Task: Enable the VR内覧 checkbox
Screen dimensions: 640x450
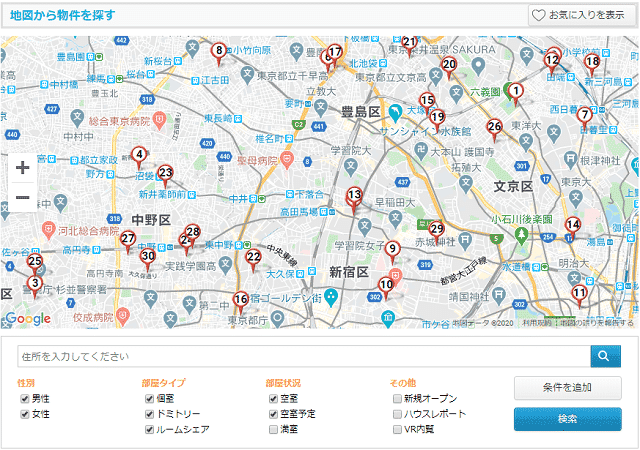Action: [398, 429]
